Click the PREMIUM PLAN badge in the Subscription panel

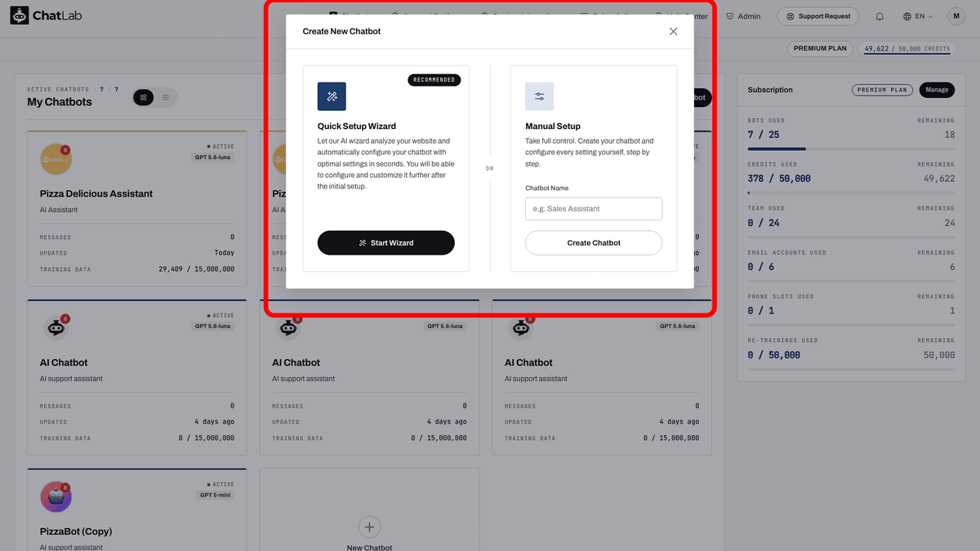(x=882, y=90)
